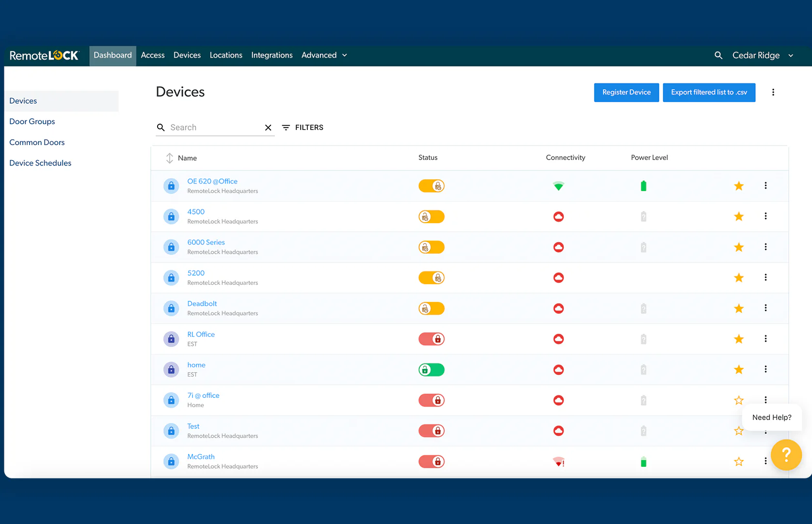Unfavorite the 4500 device star
The image size is (812, 524).
739,216
